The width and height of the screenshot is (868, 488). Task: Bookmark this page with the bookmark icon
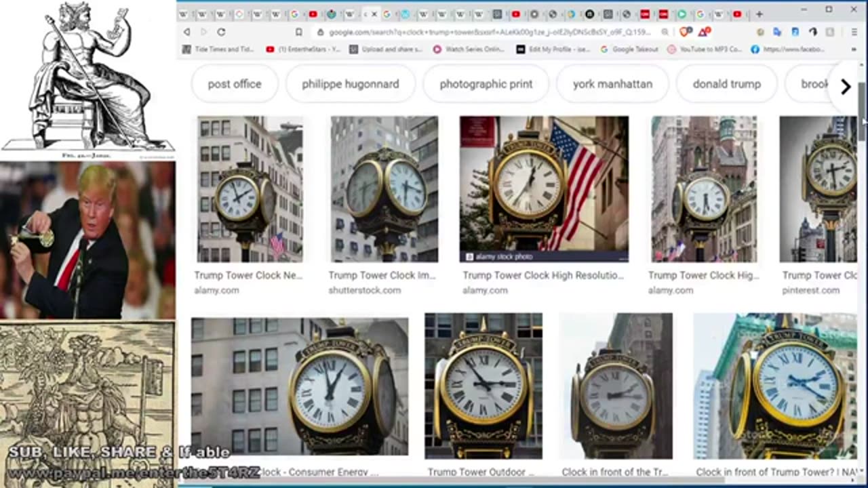[298, 32]
